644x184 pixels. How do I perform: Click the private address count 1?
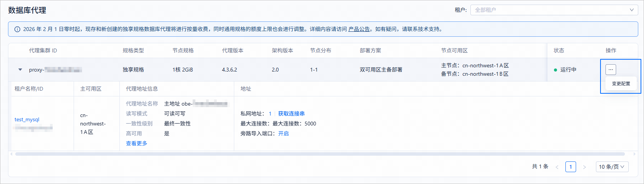click(x=270, y=114)
